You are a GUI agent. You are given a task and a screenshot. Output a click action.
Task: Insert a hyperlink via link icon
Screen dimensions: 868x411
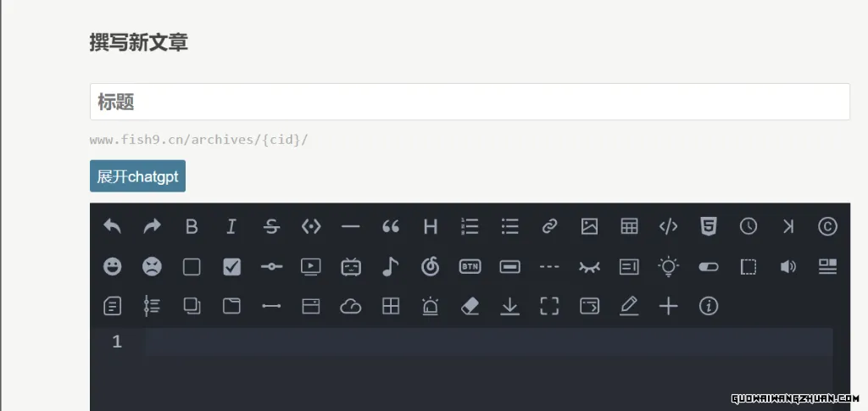pos(549,226)
